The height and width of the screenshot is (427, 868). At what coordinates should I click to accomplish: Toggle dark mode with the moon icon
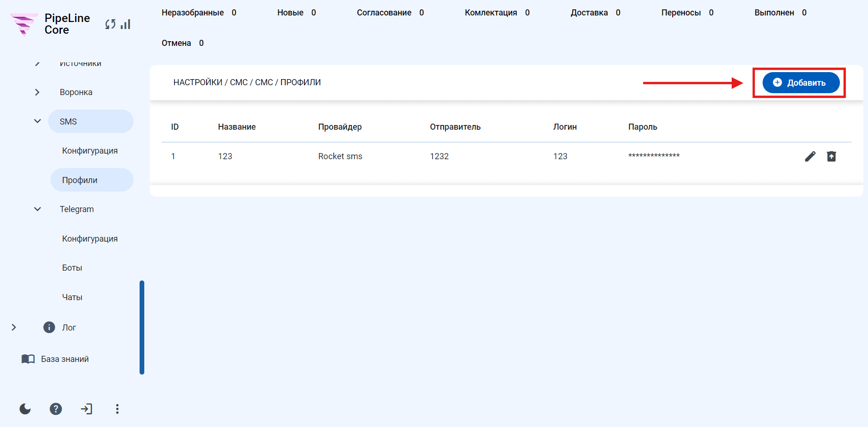tap(25, 409)
